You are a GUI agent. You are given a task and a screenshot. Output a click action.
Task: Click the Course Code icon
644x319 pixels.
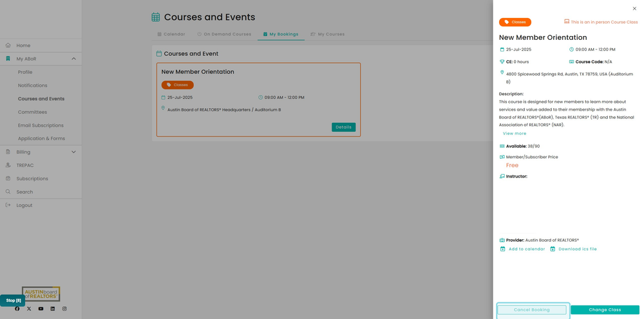click(571, 62)
